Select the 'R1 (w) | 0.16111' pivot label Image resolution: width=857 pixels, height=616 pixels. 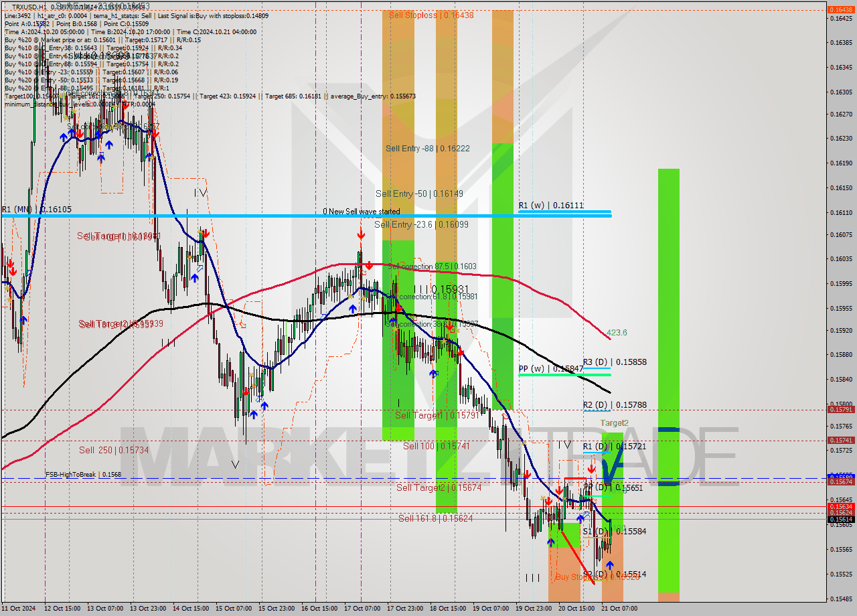550,206
